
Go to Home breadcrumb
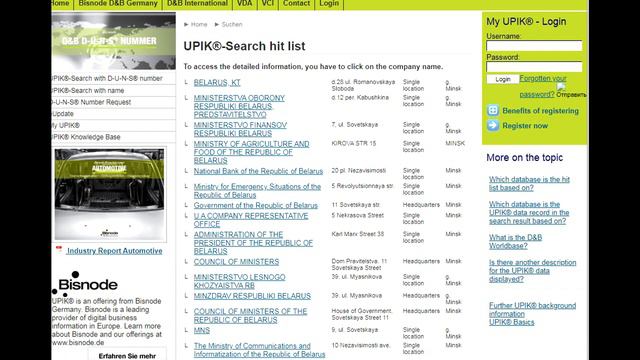coord(199,24)
